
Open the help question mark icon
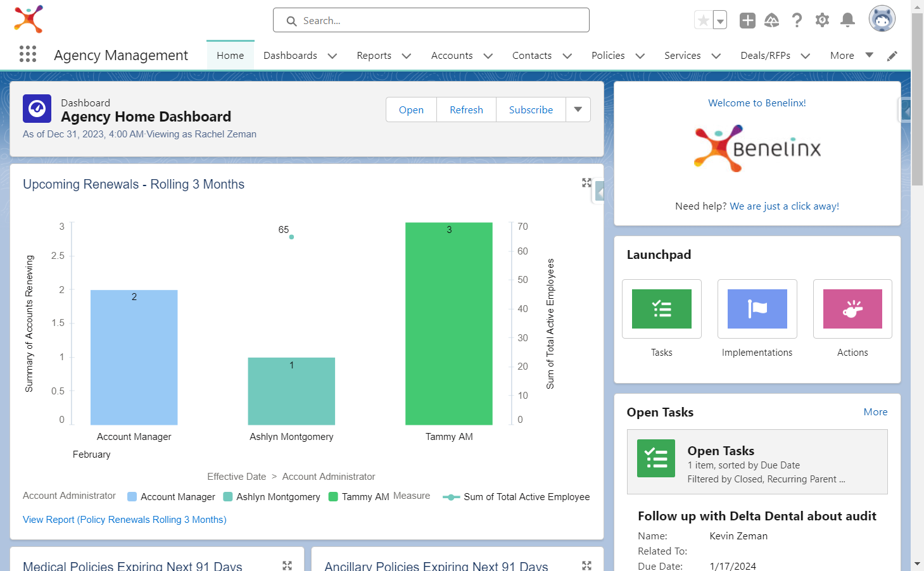(797, 20)
